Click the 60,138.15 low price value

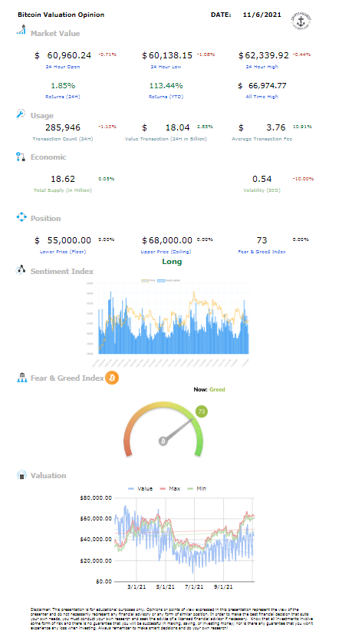tap(169, 55)
